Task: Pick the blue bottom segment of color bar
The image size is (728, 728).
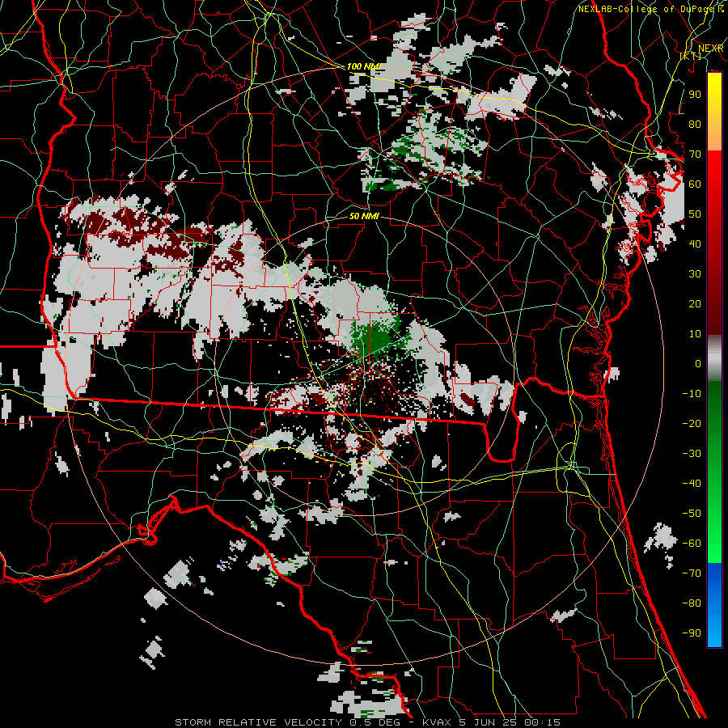Action: pos(714,605)
